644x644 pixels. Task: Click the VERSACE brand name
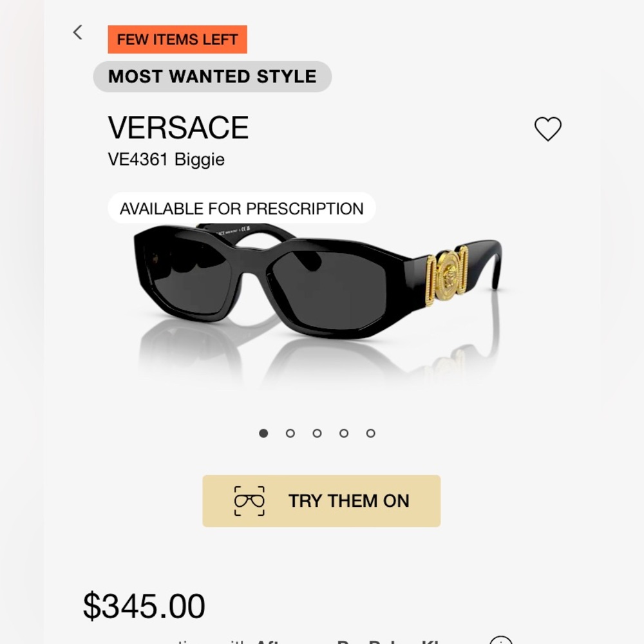pos(178,128)
